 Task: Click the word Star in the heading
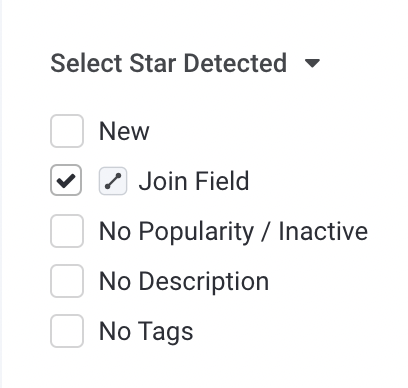click(x=153, y=63)
